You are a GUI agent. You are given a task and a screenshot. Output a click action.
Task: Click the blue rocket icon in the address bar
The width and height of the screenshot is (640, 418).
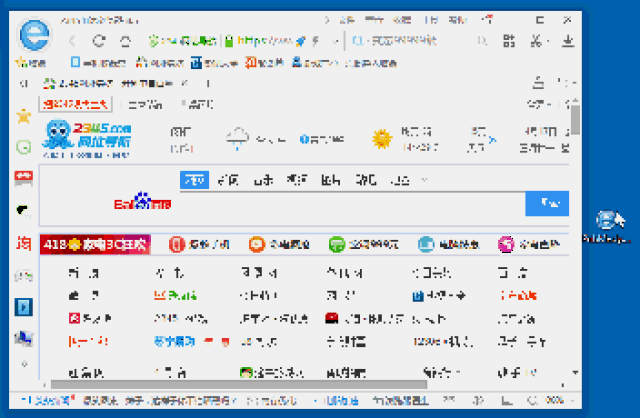pos(301,41)
